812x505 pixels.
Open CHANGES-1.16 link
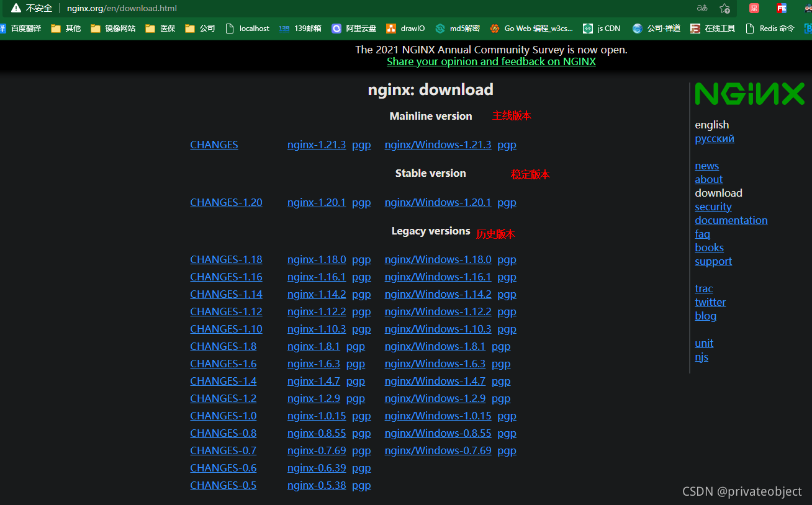pyautogui.click(x=226, y=277)
